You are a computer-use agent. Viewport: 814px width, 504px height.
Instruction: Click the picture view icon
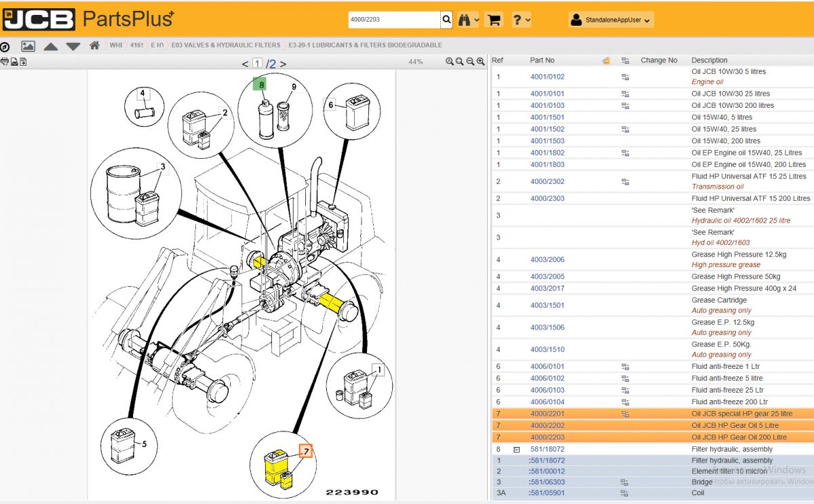(28, 46)
